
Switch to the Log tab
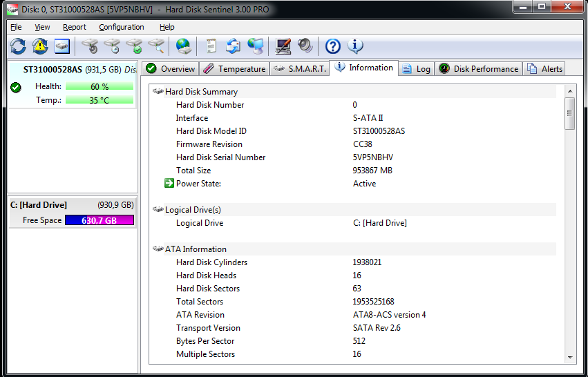(x=417, y=68)
